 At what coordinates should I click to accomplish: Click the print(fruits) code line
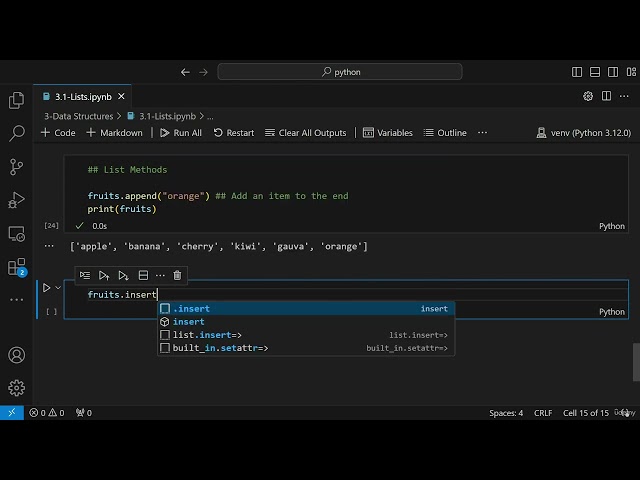click(122, 209)
